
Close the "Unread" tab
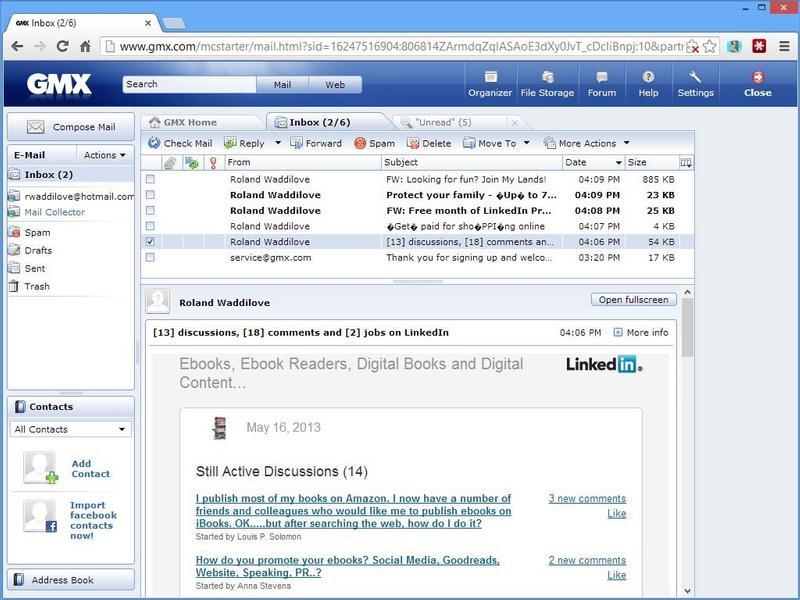click(x=515, y=122)
